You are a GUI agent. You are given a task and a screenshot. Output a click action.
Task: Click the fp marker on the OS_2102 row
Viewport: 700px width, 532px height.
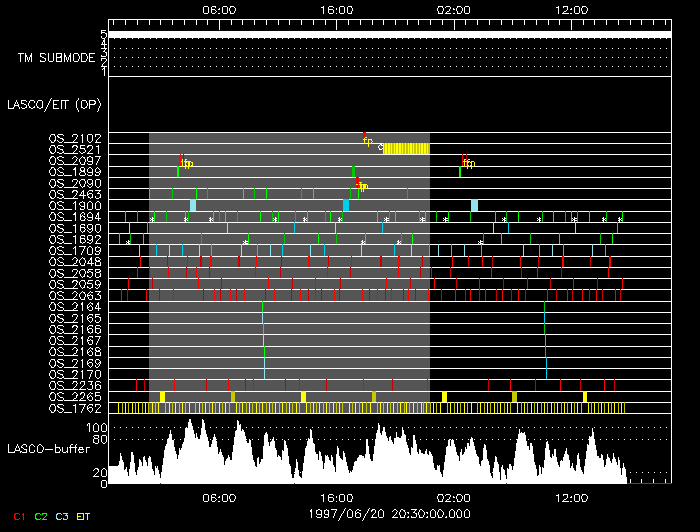tap(367, 141)
